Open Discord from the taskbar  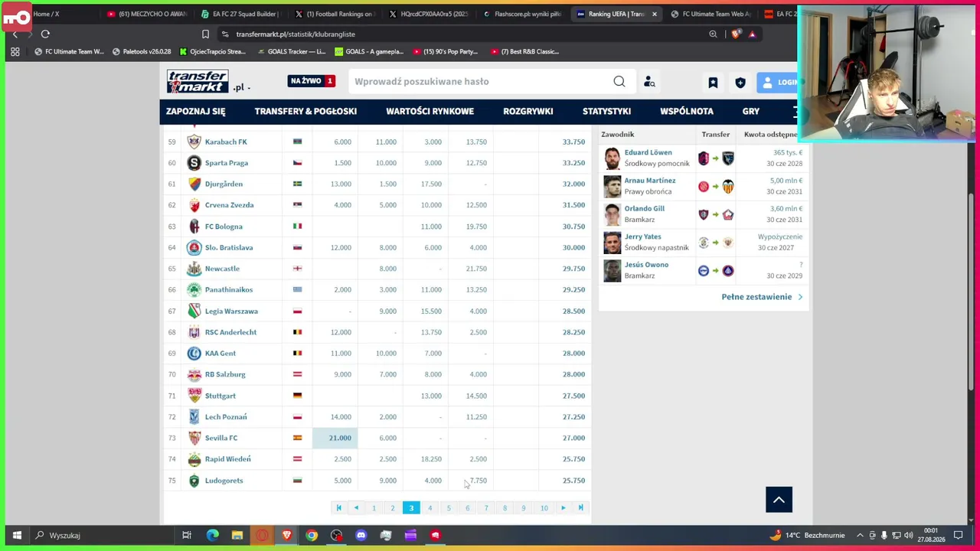(x=361, y=535)
